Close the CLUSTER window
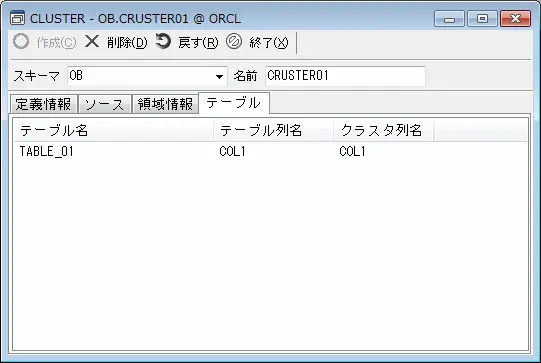The height and width of the screenshot is (363, 541). click(515, 19)
